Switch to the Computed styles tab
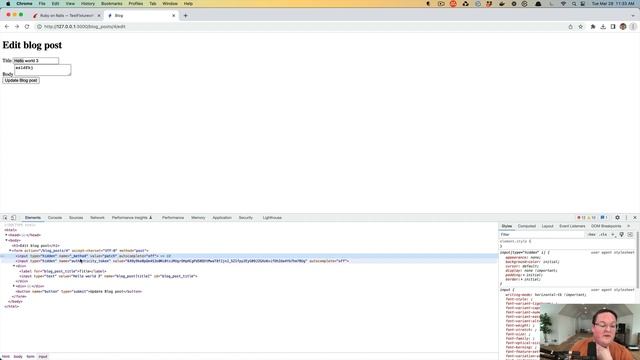The height and width of the screenshot is (360, 640). point(527,226)
